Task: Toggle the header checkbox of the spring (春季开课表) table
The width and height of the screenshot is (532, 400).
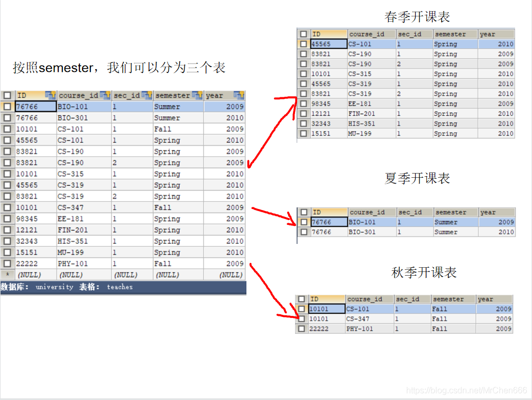Action: pyautogui.click(x=304, y=34)
